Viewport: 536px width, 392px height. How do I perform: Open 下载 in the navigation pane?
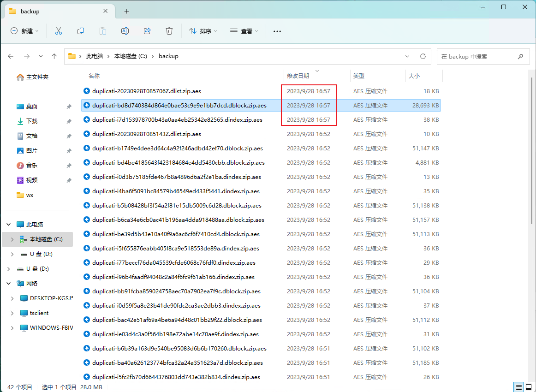[32, 121]
